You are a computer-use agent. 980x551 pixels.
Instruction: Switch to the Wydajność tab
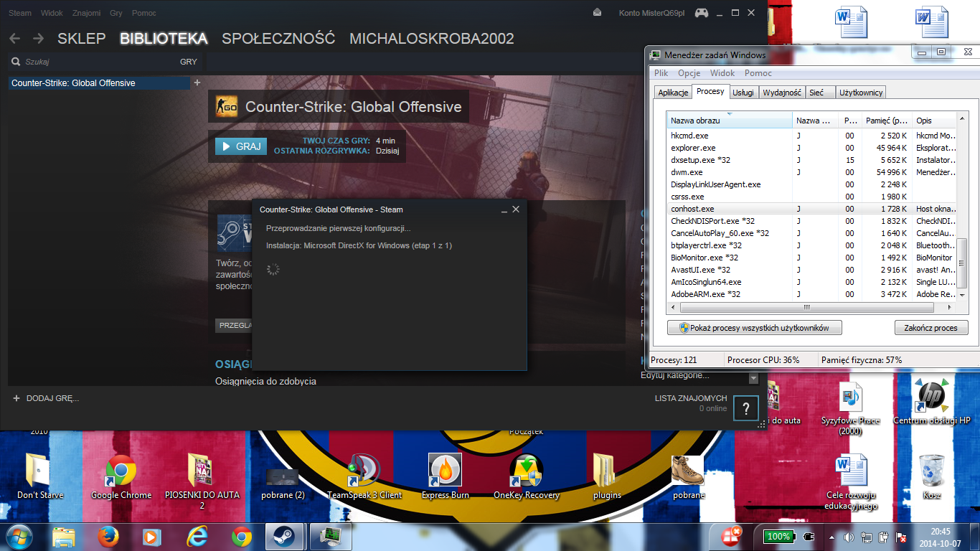tap(782, 93)
